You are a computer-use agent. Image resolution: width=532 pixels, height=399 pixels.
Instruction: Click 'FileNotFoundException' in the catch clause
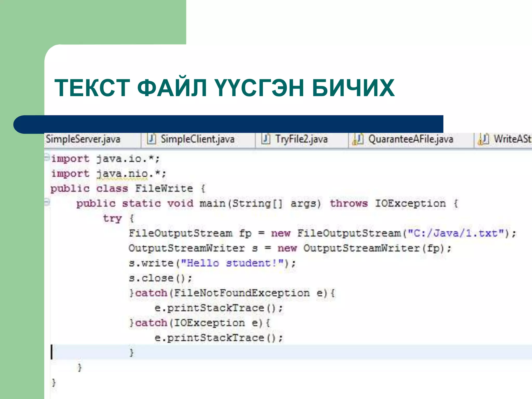point(242,293)
